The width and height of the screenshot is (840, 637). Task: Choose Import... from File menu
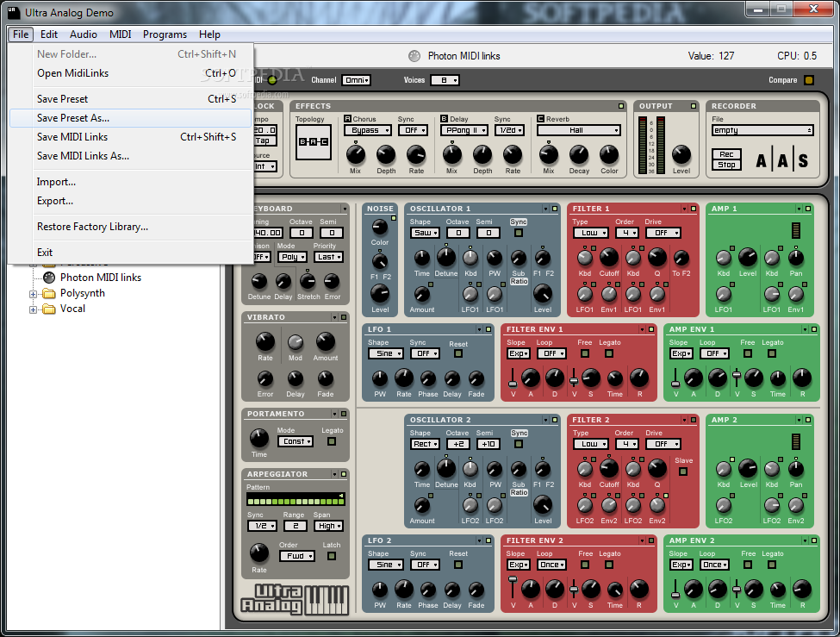click(x=130, y=182)
